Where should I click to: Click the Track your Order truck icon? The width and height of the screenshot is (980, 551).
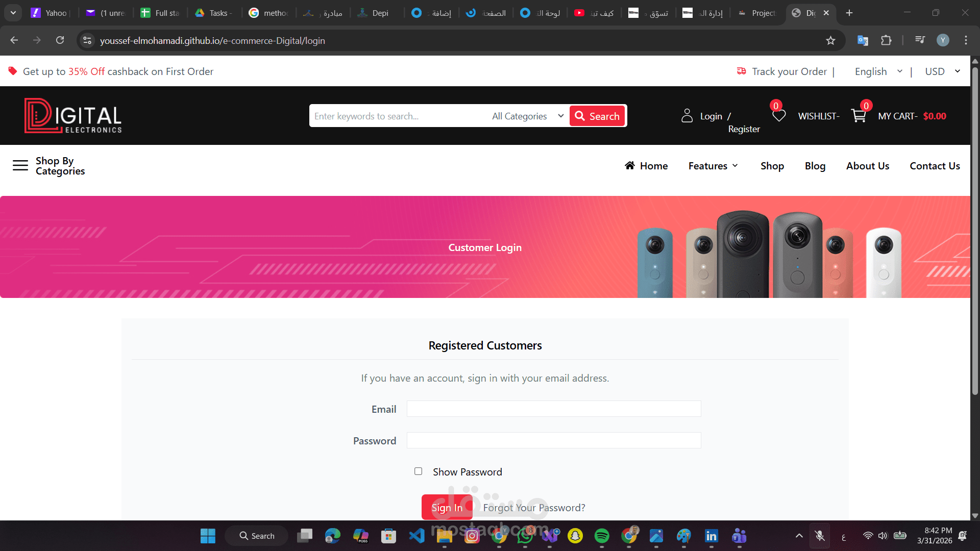[741, 71]
